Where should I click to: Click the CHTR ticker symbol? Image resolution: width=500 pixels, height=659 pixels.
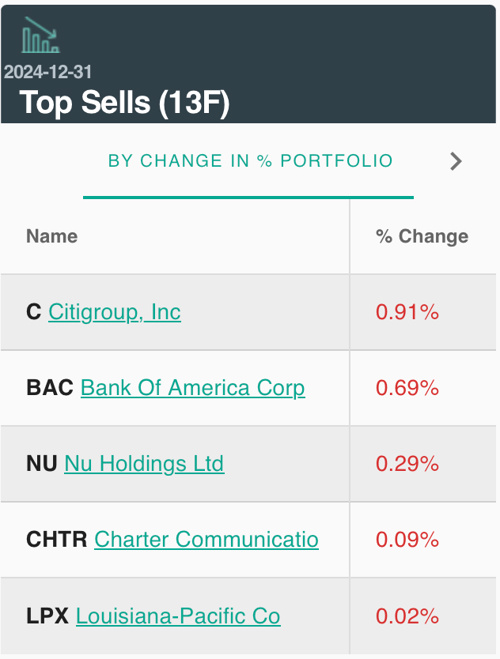(57, 539)
